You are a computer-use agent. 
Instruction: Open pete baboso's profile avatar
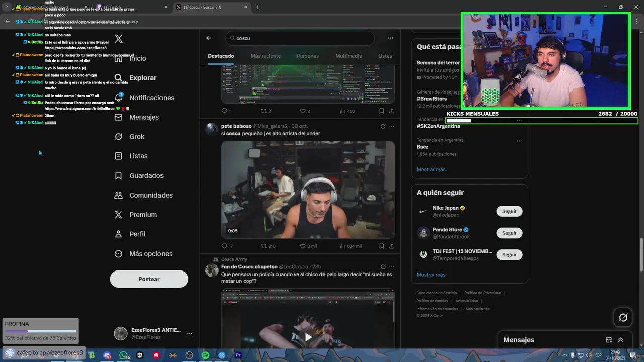pos(212,129)
